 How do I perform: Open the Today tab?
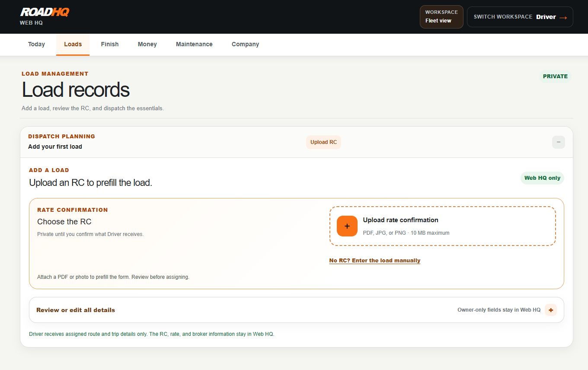36,44
